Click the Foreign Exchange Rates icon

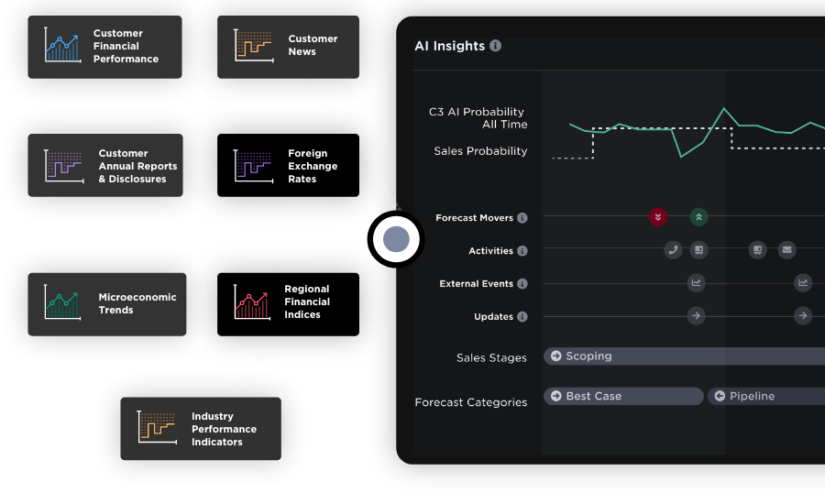[253, 166]
